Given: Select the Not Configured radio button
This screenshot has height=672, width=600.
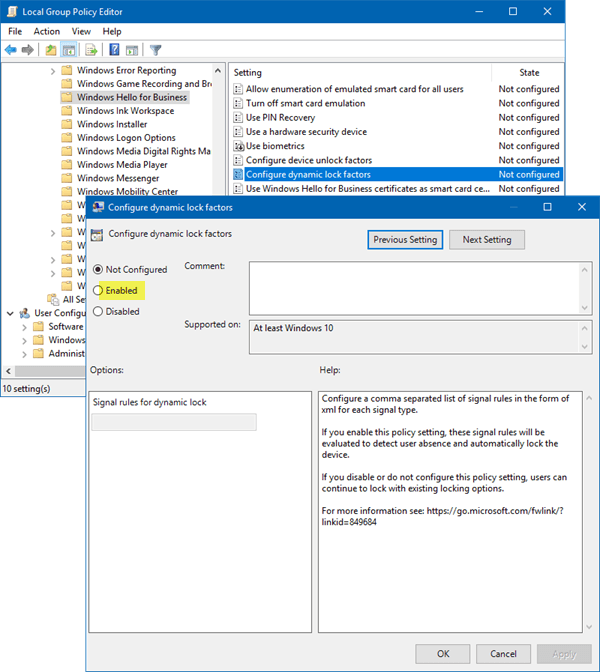Looking at the screenshot, I should 98,270.
